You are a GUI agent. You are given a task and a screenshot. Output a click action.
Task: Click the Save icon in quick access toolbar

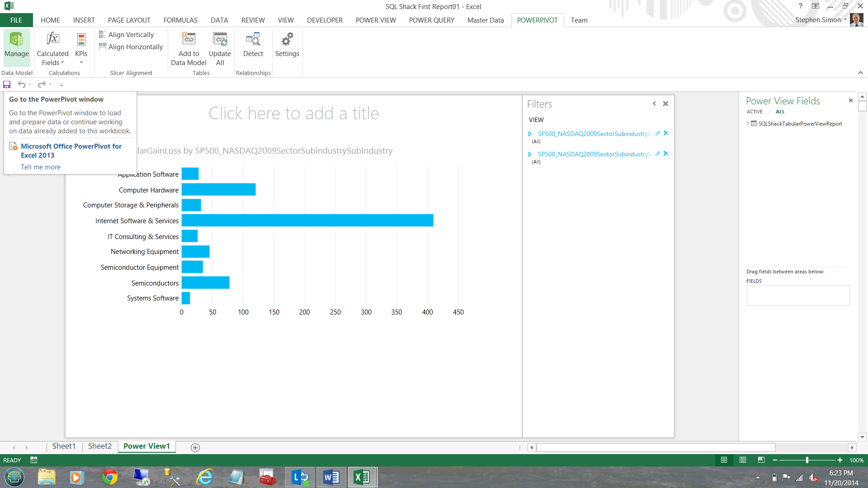click(7, 84)
